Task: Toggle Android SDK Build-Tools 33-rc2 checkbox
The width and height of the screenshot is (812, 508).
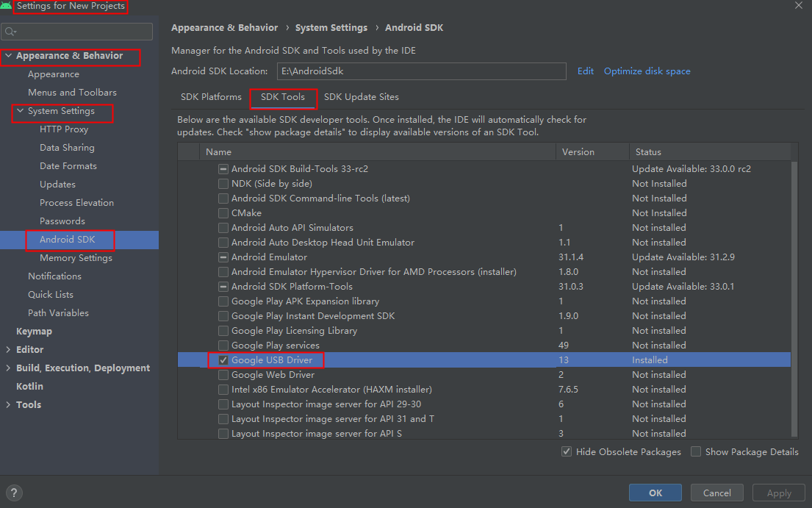Action: pyautogui.click(x=223, y=169)
